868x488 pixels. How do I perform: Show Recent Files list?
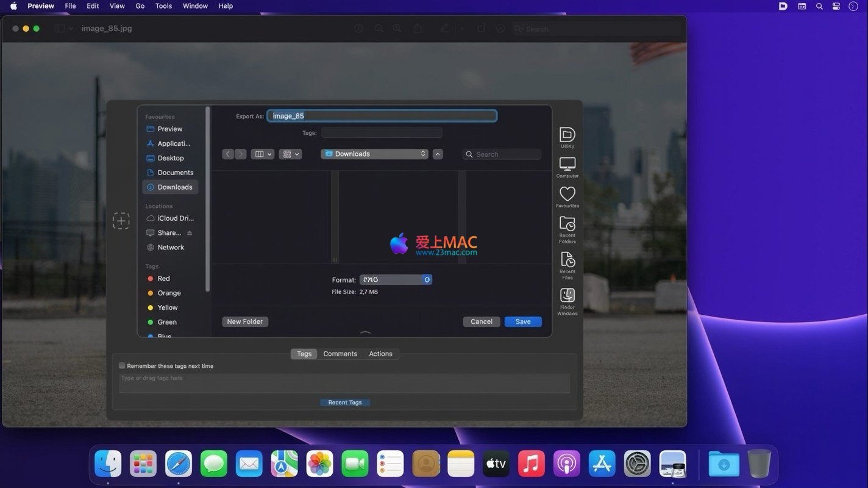coord(567,260)
